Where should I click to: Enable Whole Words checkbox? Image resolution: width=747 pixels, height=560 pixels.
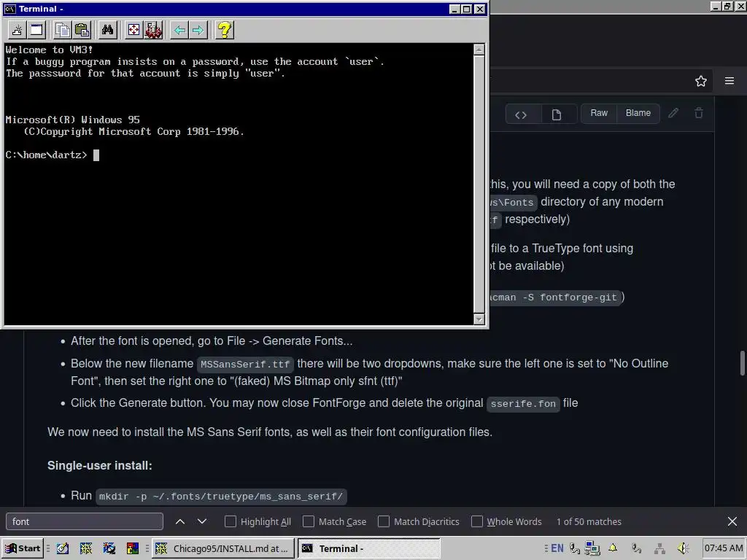[477, 522]
